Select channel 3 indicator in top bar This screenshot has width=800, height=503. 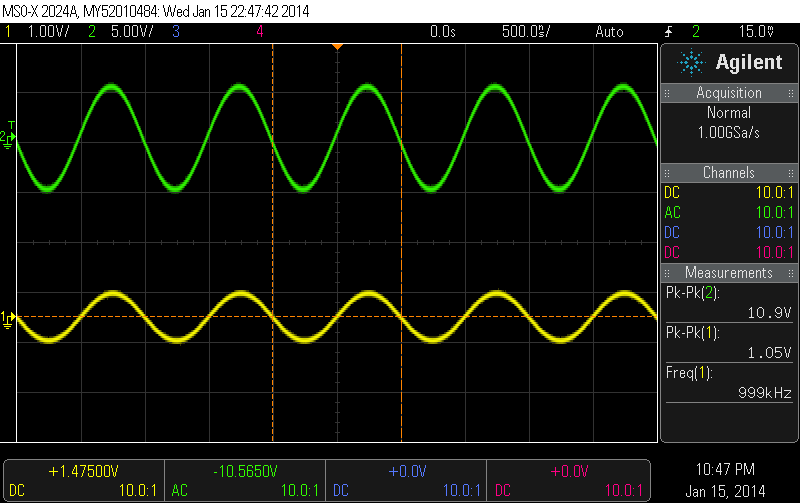point(175,32)
